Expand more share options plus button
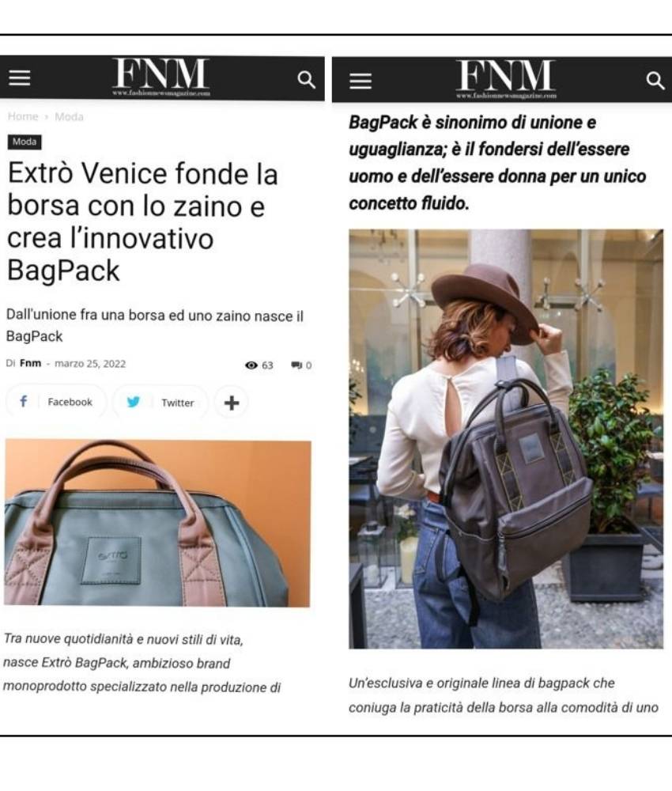The image size is (672, 791). pos(232,403)
